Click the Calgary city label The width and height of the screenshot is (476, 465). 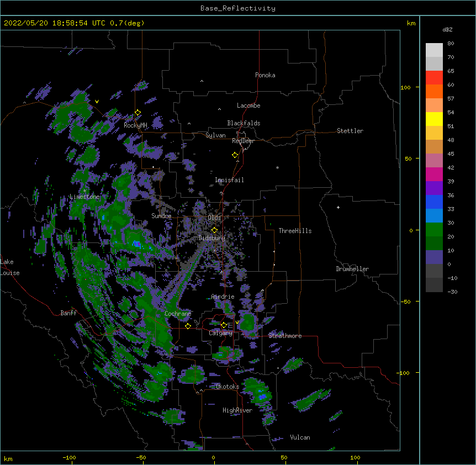point(221,333)
